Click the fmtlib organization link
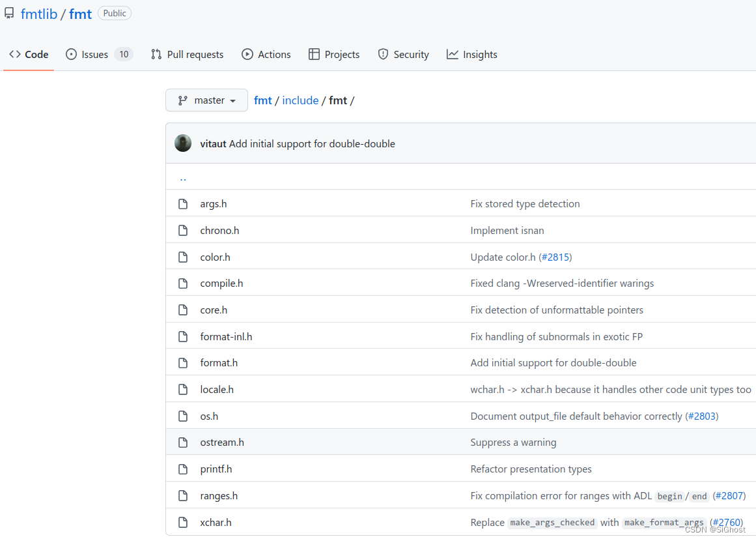 [x=38, y=13]
